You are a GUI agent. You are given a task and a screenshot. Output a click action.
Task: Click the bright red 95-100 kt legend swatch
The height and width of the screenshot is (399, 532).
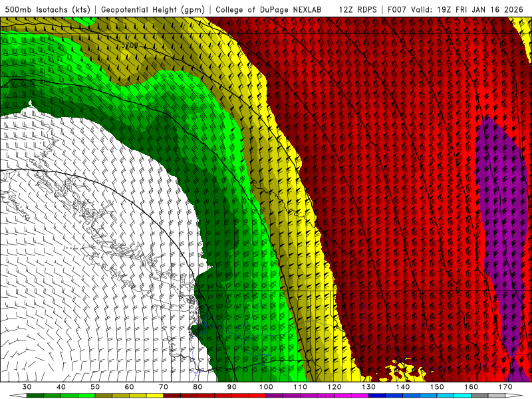pyautogui.click(x=257, y=395)
